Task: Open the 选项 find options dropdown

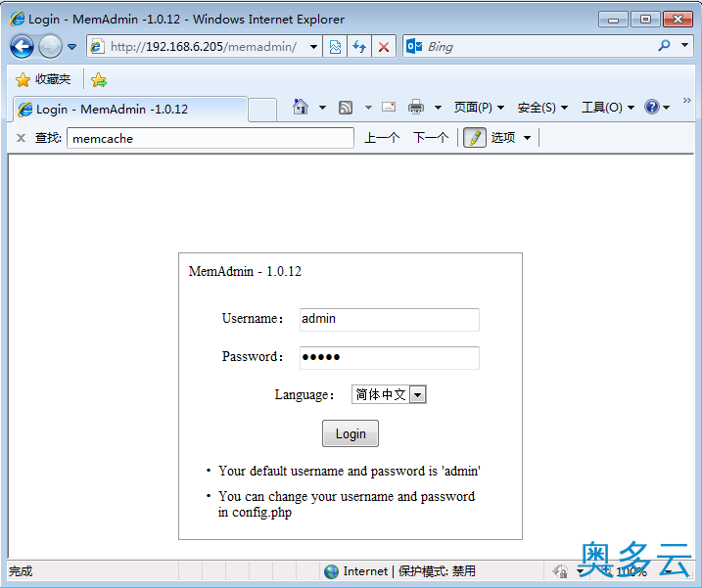Action: point(511,137)
